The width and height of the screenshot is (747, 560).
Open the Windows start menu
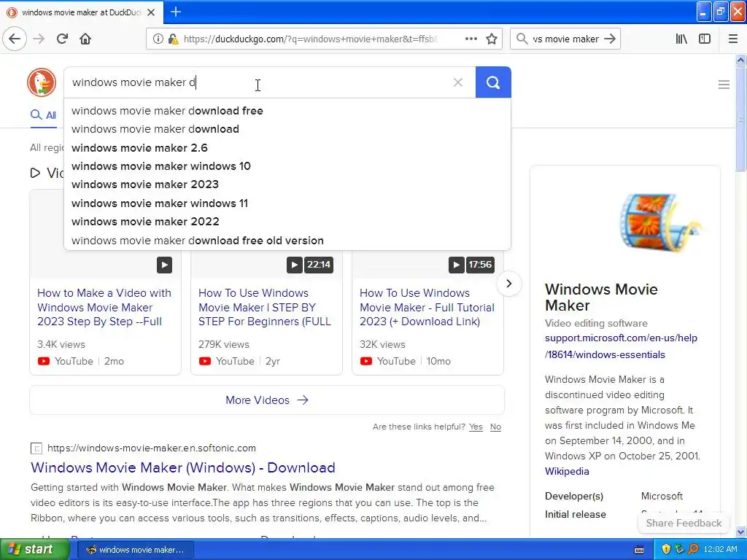(35, 549)
